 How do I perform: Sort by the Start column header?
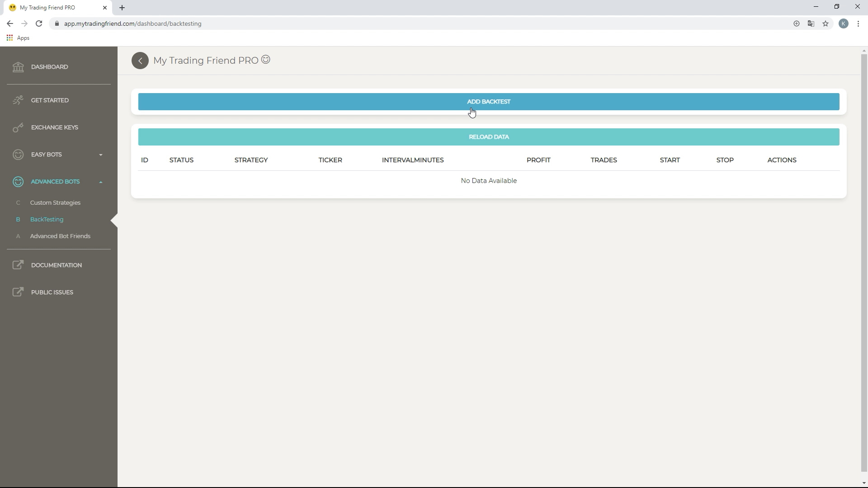(670, 160)
